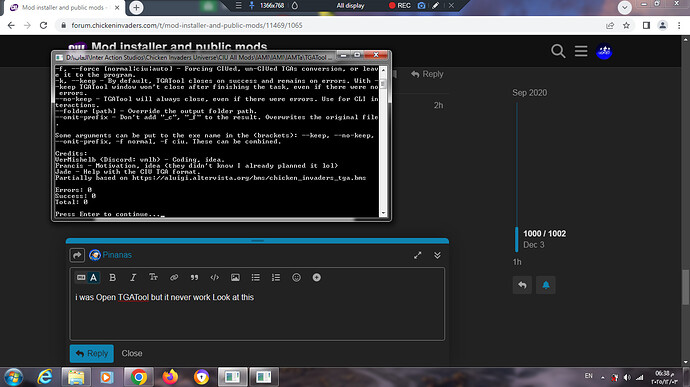Screen dimensions: 690x387
Task: Open volume control in system tray
Action: pos(628,377)
